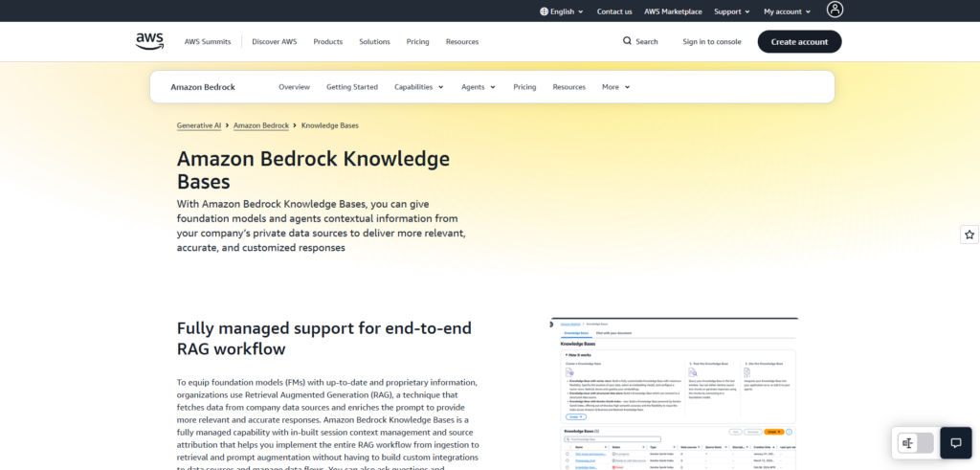
Task: Expand the My account dropdown
Action: click(x=787, y=11)
